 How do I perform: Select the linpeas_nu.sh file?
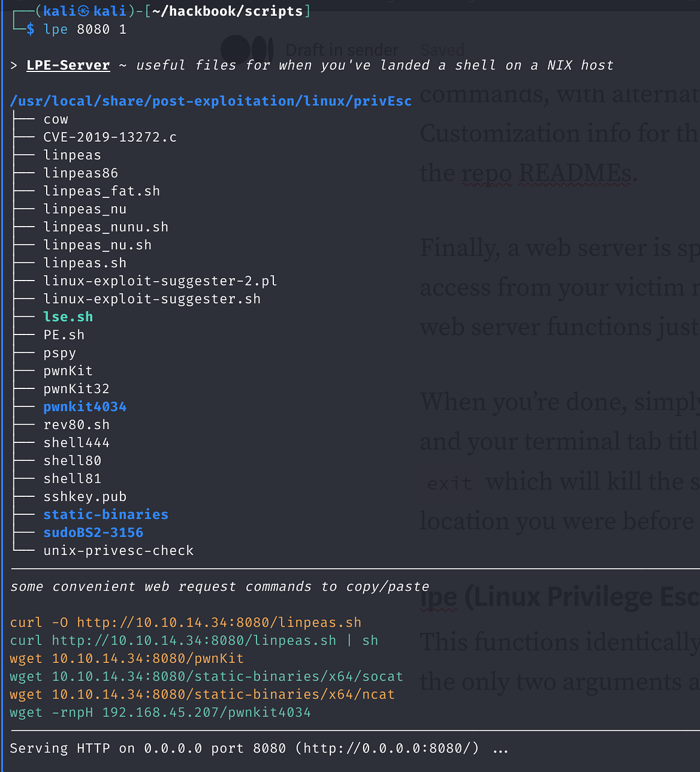[x=98, y=245]
